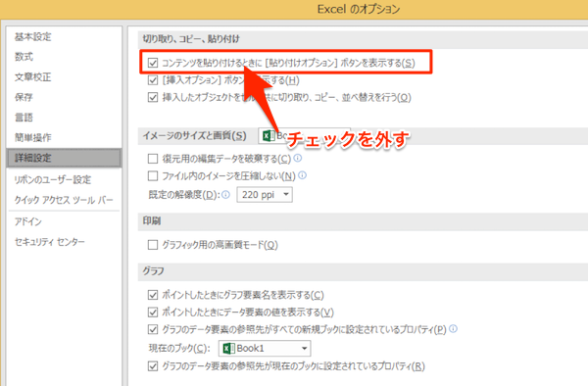Click info icon beside 既定の解像度
Viewport: 588px width, 386px height.
click(225, 195)
